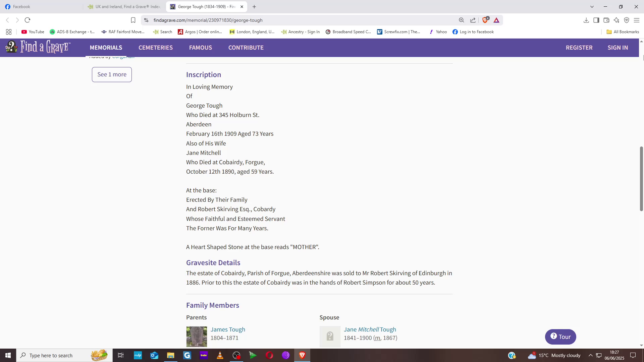Image resolution: width=644 pixels, height=362 pixels.
Task: Click James Tough gravestone thumbnail
Action: 197,337
